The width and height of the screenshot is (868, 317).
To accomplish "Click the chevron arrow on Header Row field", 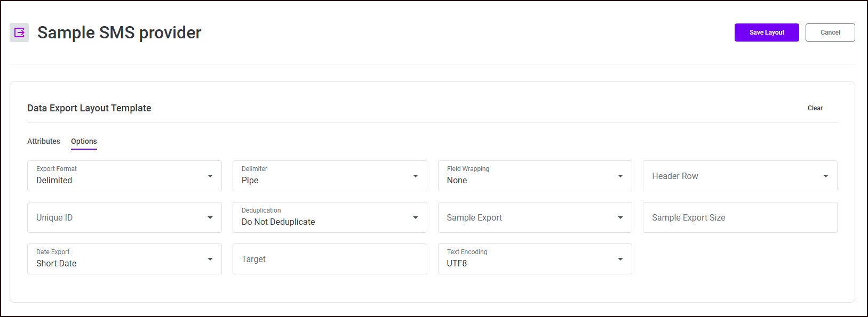I will (x=825, y=176).
